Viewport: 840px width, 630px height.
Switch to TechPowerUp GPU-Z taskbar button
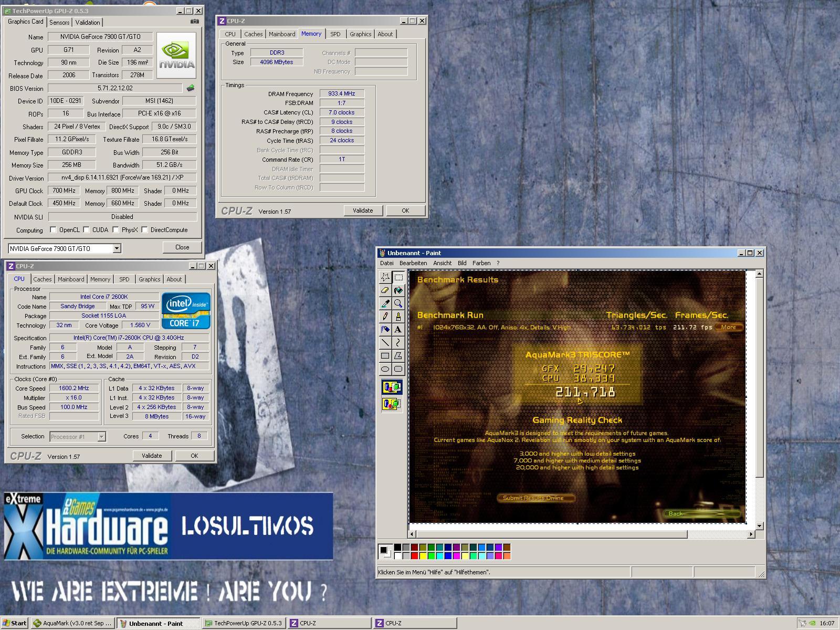pos(244,623)
